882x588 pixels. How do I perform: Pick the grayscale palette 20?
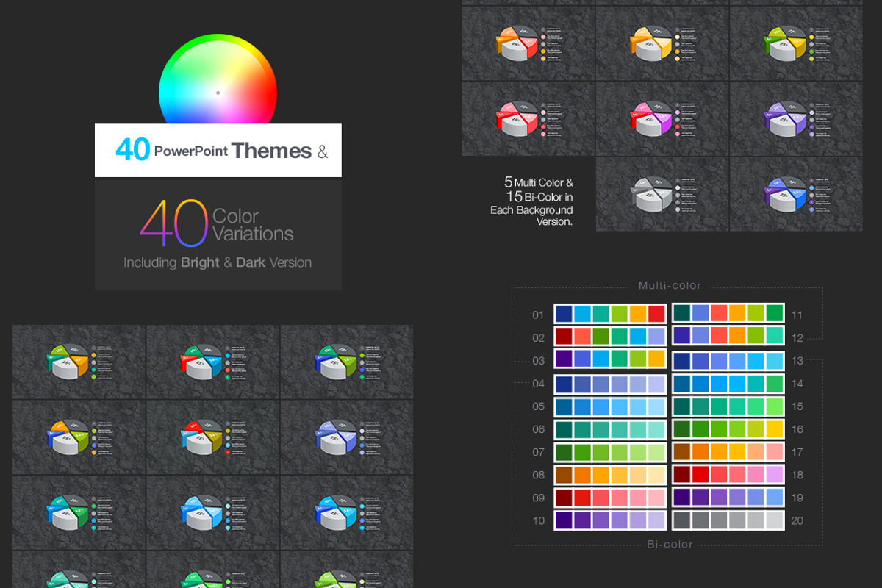pos(728,520)
